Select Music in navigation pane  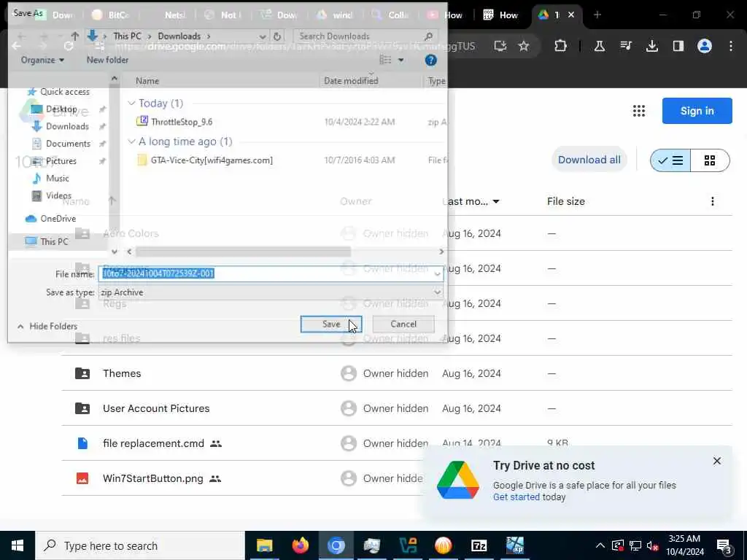tap(57, 178)
